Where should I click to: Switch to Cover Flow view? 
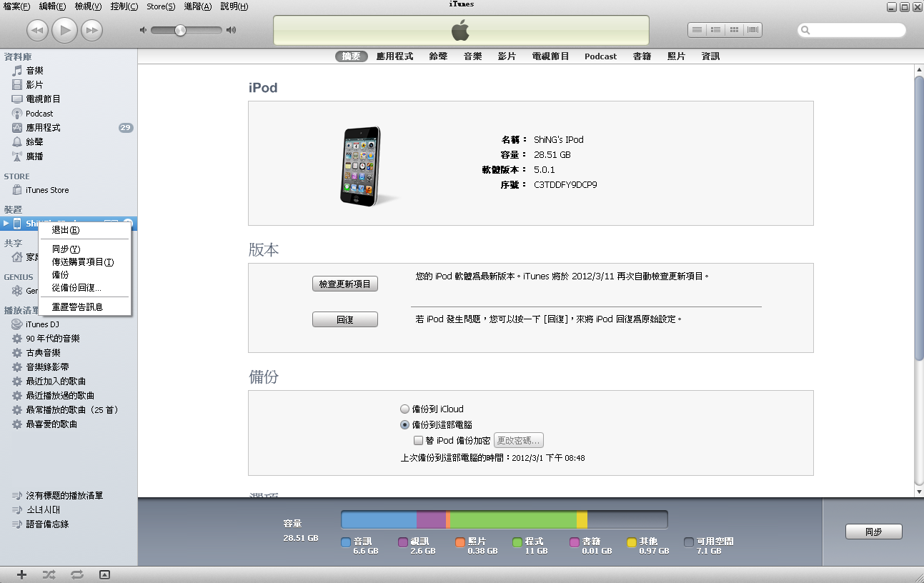753,30
